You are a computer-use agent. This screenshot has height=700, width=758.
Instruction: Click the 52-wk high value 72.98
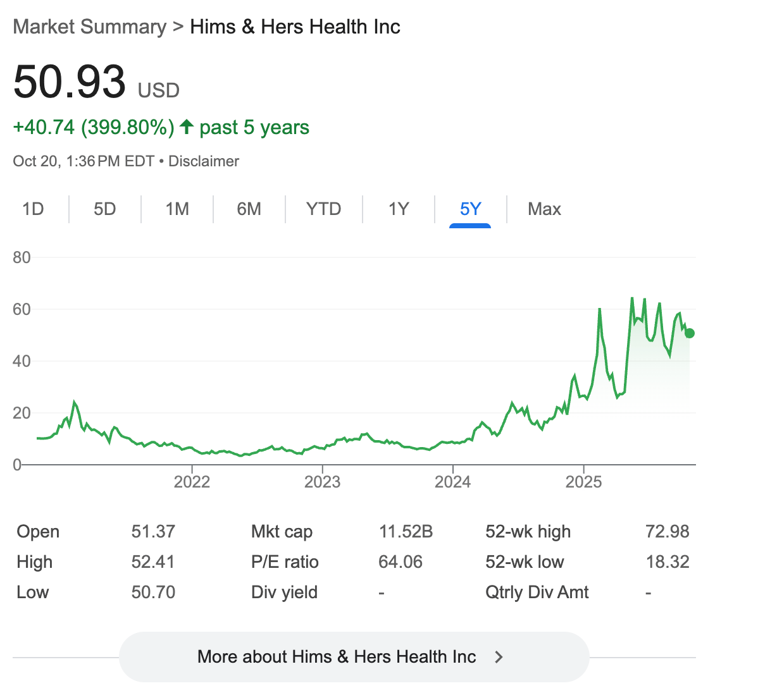click(x=667, y=531)
